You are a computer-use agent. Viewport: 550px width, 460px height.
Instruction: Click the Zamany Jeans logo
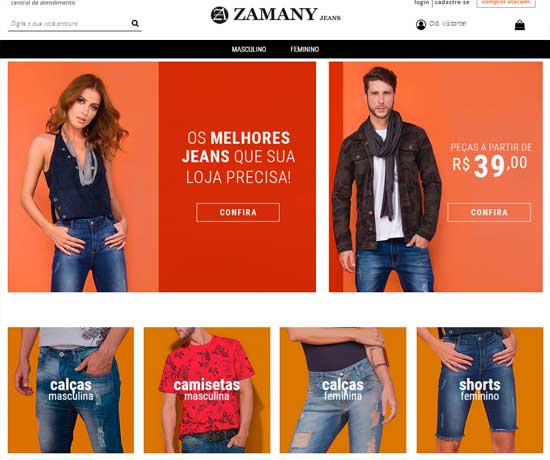click(275, 15)
